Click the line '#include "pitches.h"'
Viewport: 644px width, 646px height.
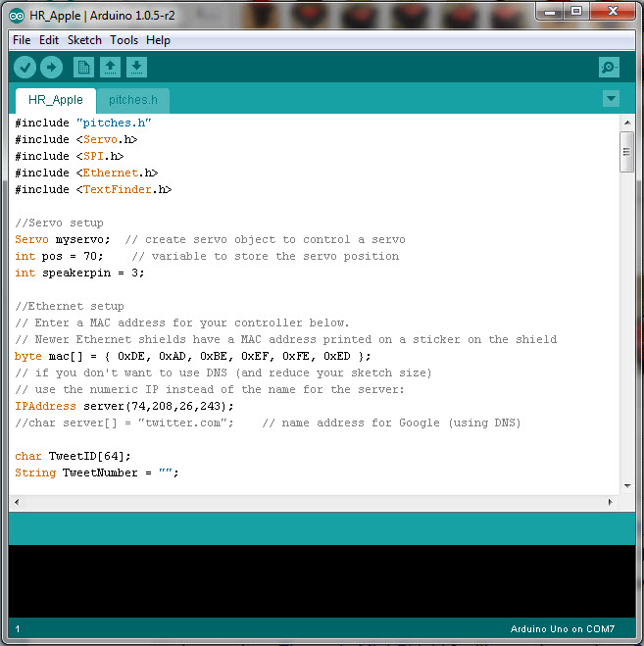[83, 123]
